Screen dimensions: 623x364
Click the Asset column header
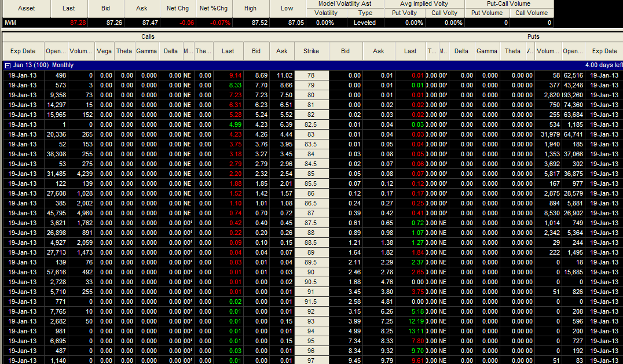pos(26,8)
